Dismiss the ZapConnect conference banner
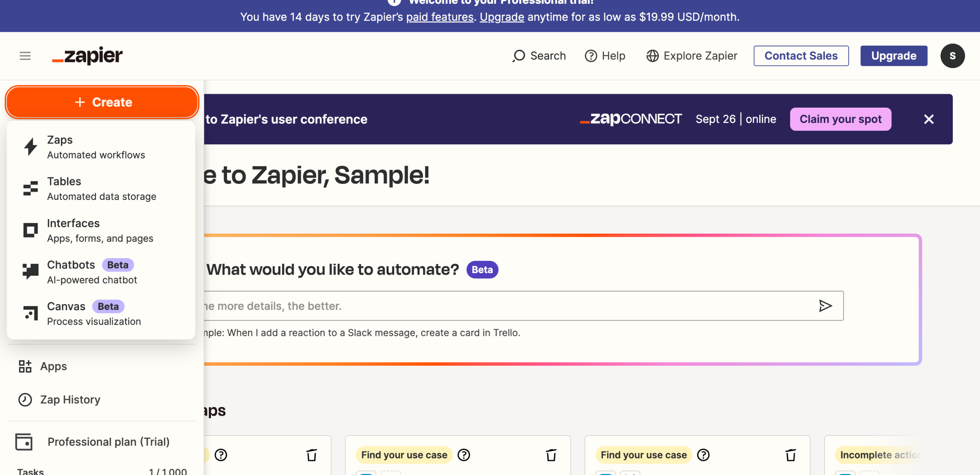The height and width of the screenshot is (475, 980). click(929, 119)
